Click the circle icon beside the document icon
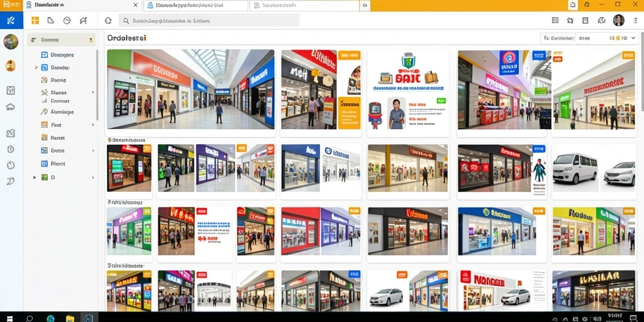Image resolution: width=644 pixels, height=322 pixels. (67, 21)
